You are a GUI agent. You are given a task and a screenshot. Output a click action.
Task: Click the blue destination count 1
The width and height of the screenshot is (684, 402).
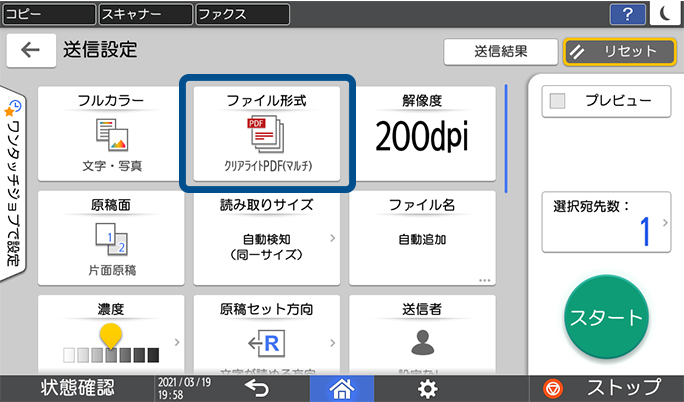(645, 232)
